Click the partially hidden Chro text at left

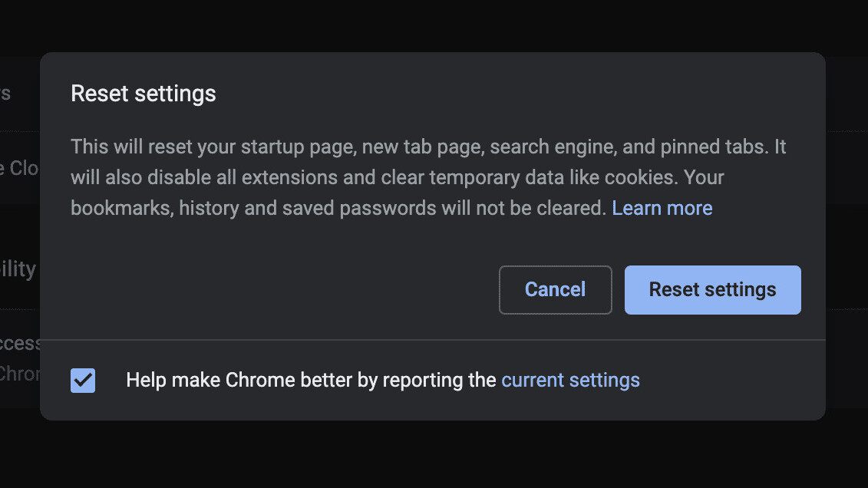pyautogui.click(x=17, y=374)
